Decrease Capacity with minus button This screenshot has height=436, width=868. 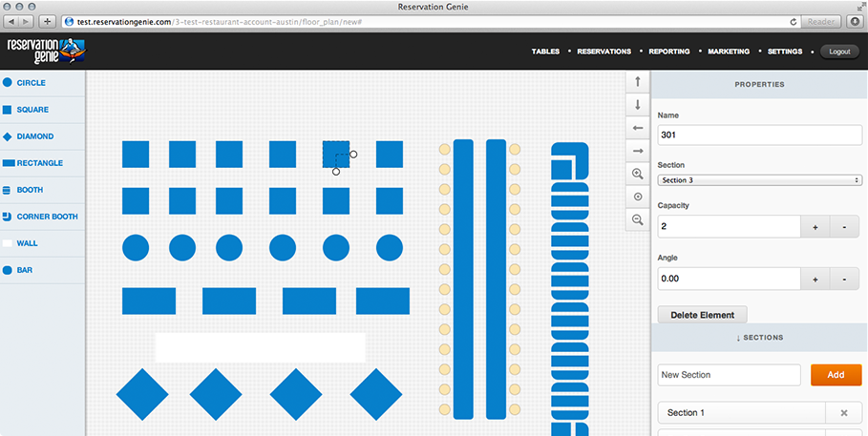point(844,227)
